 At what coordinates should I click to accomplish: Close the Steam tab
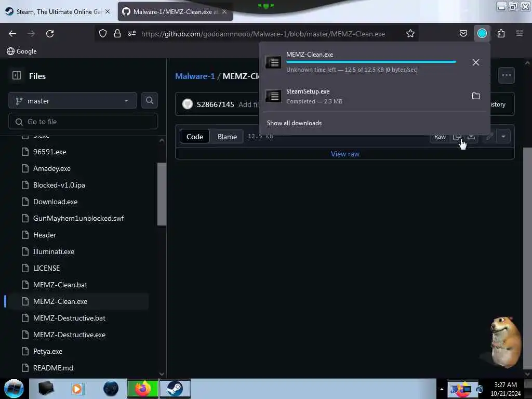click(108, 11)
